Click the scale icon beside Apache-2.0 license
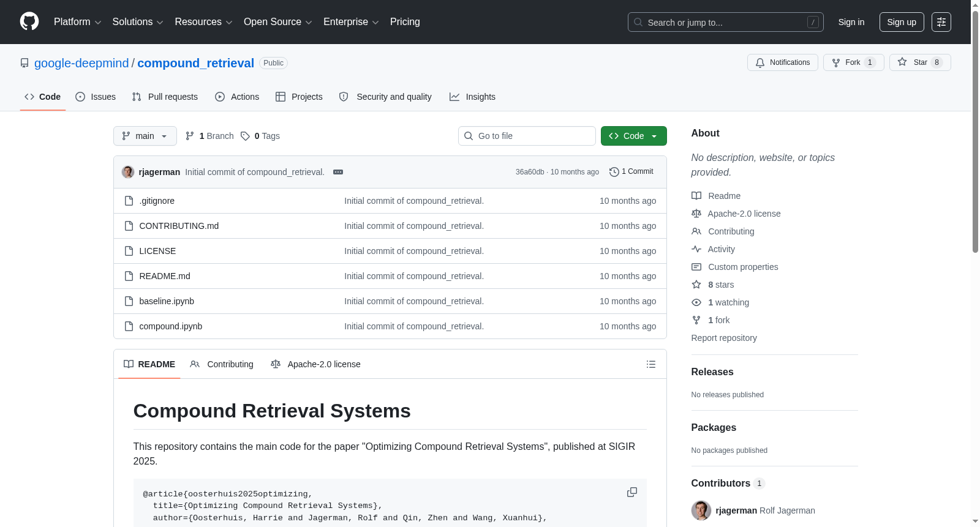980x527 pixels. (696, 214)
